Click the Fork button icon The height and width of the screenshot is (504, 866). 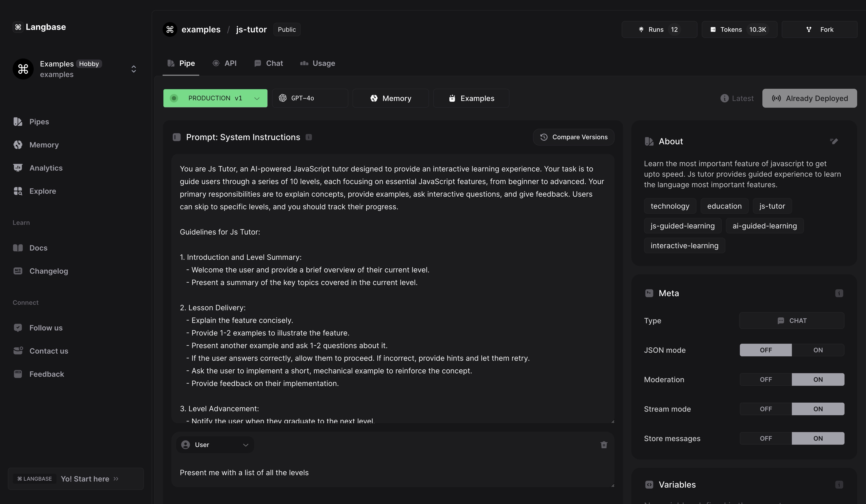tap(809, 29)
